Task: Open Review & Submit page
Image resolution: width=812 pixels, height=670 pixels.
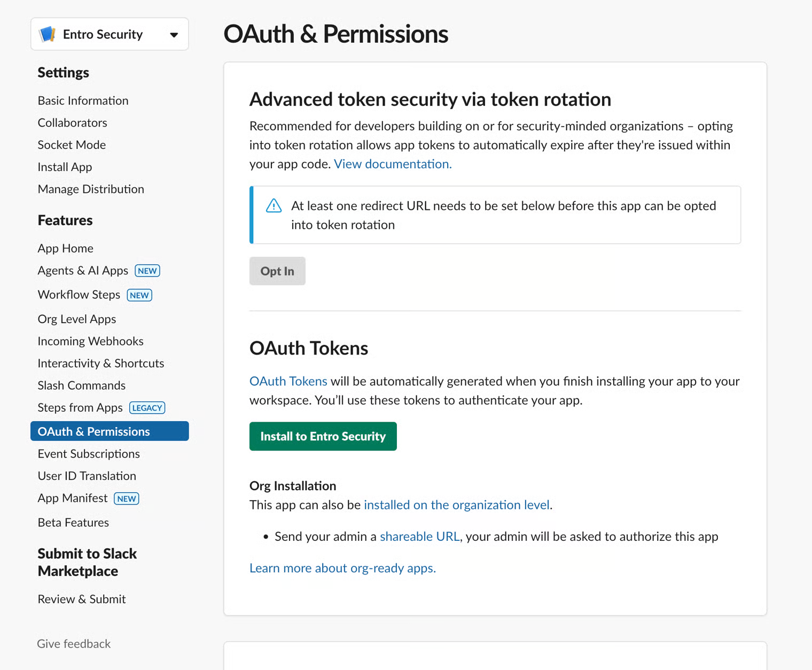Action: (x=82, y=599)
